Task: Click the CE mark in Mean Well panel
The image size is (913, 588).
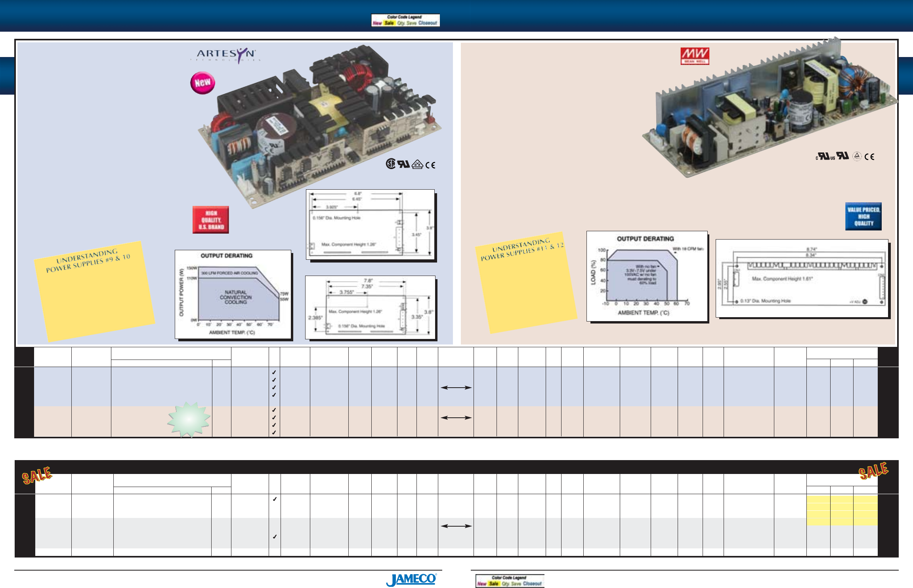Action: click(x=869, y=157)
